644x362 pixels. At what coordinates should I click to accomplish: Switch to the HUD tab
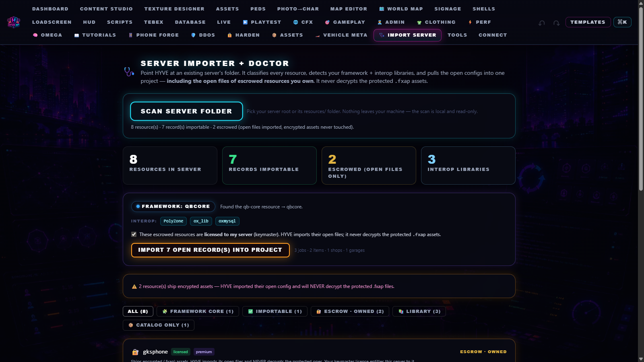89,22
